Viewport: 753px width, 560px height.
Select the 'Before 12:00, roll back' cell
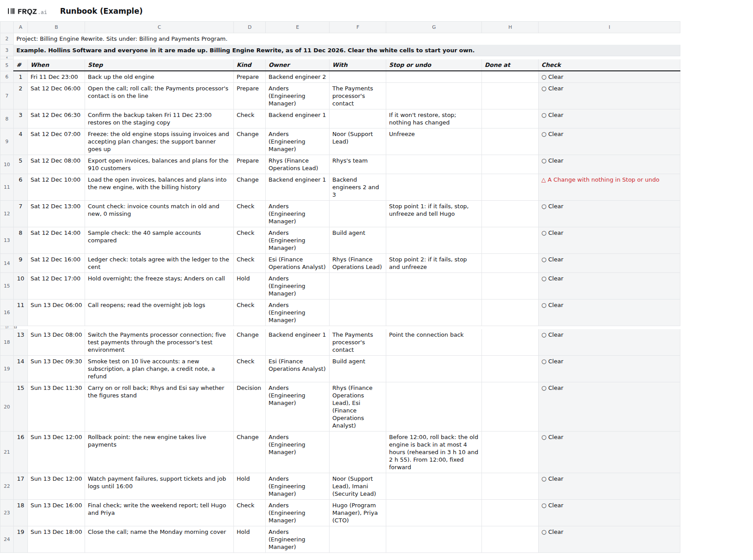434,452
